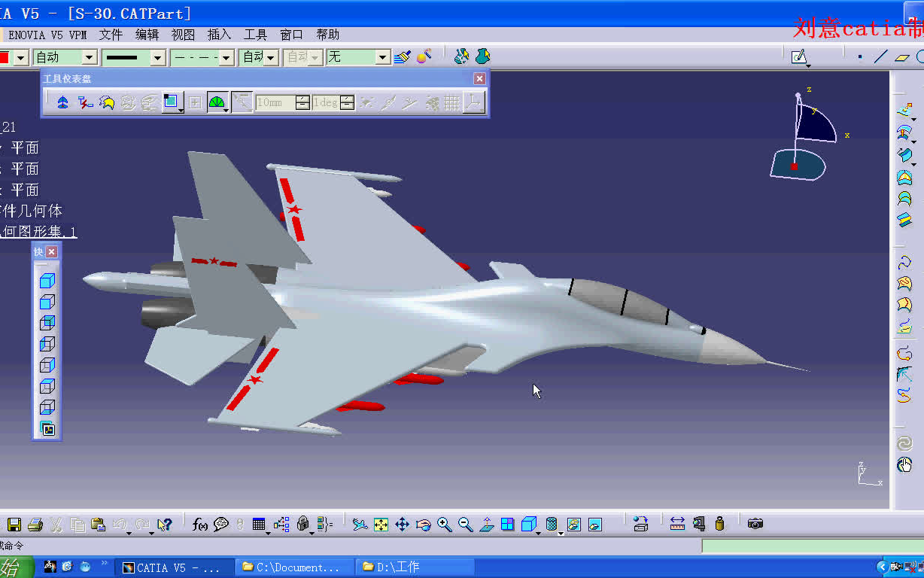Click the Print icon
Image resolution: width=924 pixels, height=578 pixels.
click(35, 524)
